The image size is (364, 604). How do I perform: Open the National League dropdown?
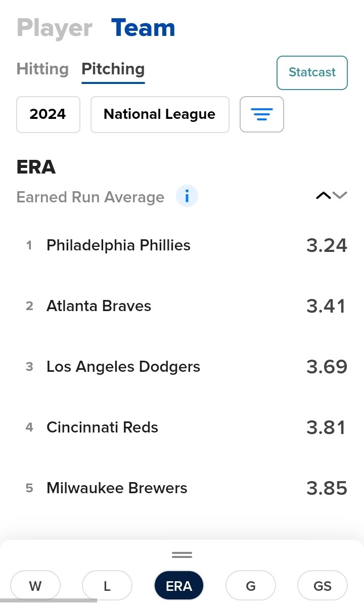[160, 114]
